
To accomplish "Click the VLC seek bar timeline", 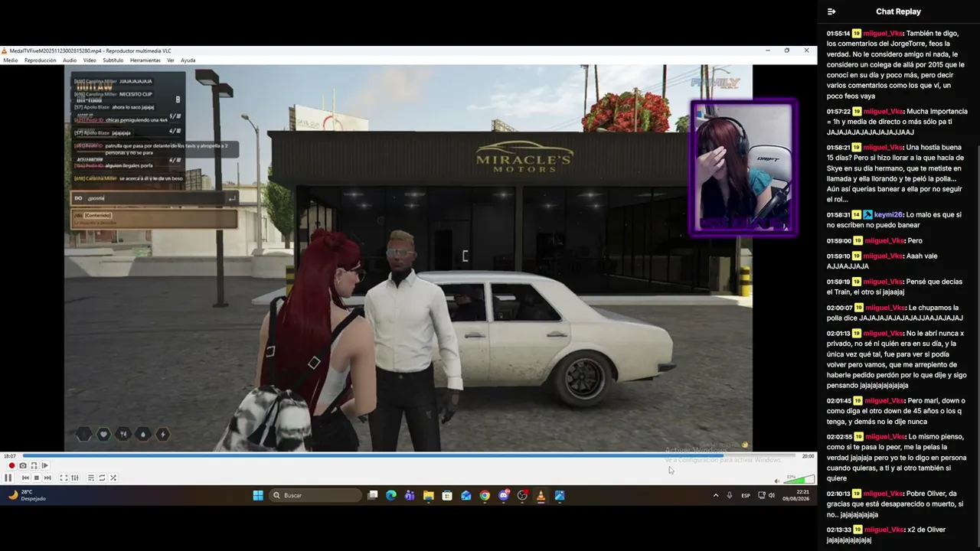I will pyautogui.click(x=409, y=456).
